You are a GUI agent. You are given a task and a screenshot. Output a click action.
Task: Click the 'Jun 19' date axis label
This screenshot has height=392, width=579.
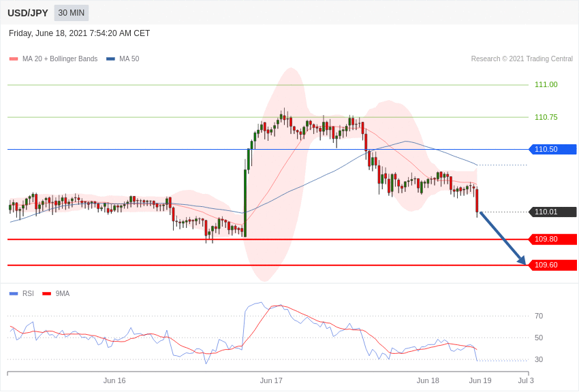[480, 380]
